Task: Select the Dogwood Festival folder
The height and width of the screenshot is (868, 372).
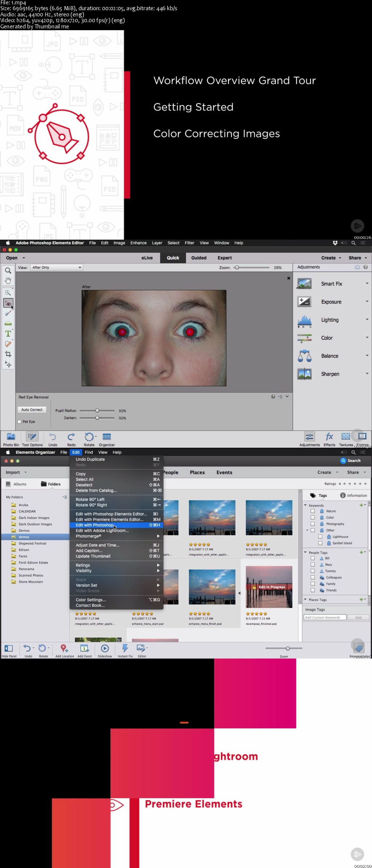Action: (32, 543)
